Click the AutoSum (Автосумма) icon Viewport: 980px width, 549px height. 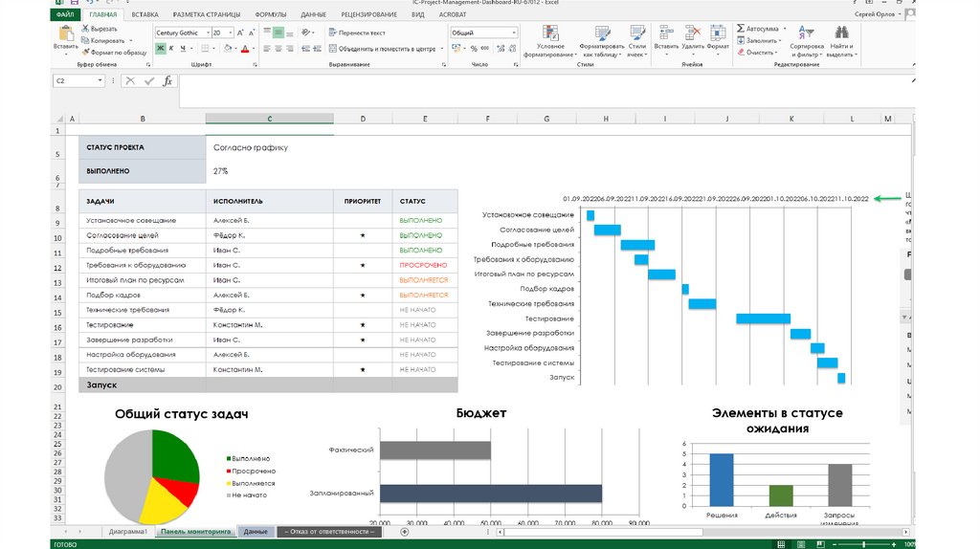pyautogui.click(x=741, y=29)
